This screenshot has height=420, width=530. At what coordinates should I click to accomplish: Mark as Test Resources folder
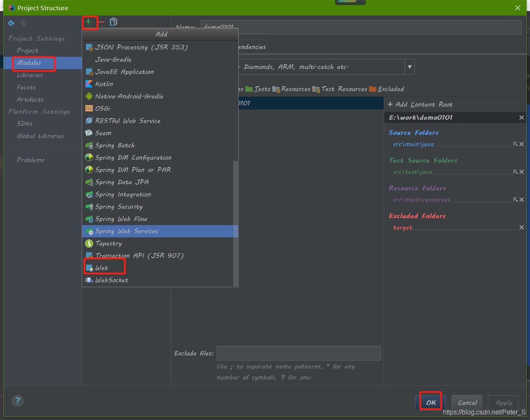click(x=340, y=89)
